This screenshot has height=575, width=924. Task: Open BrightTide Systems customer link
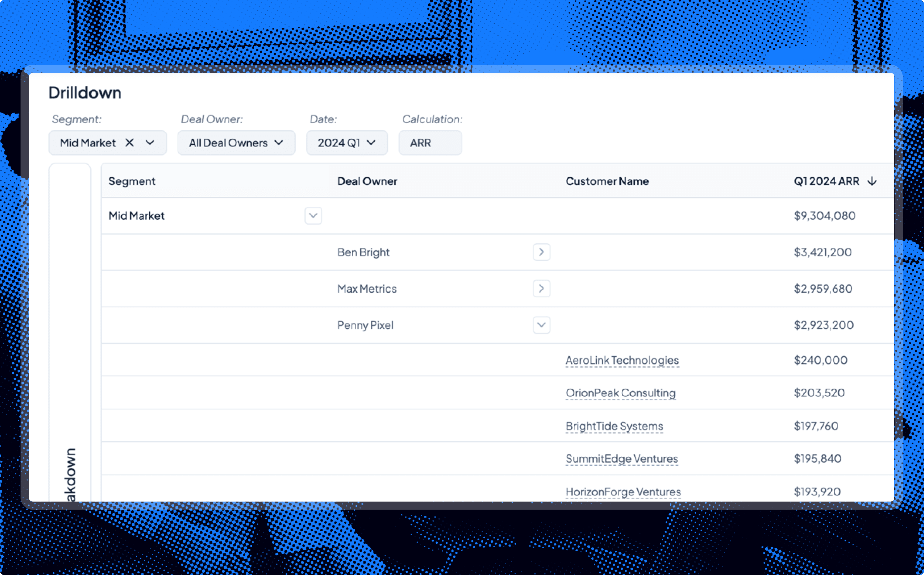point(614,426)
